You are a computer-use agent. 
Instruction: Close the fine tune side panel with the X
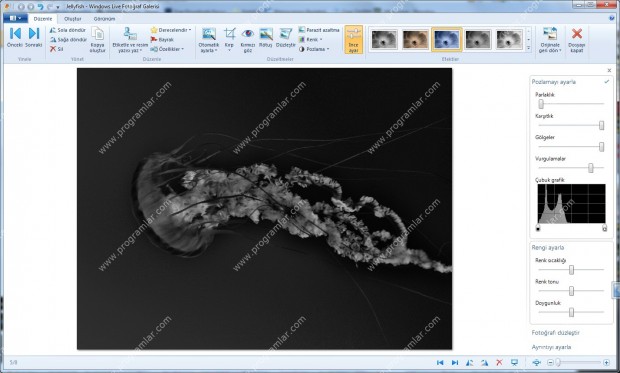coord(609,70)
